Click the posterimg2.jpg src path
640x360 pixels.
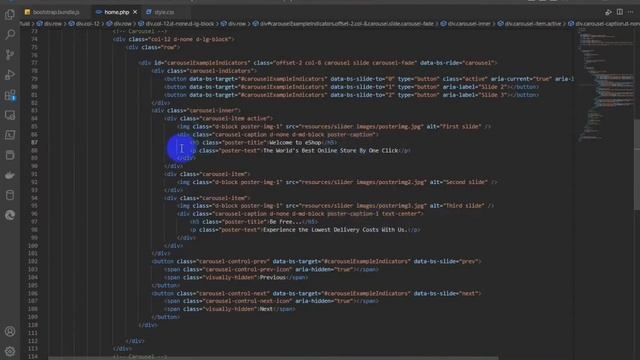tap(361, 182)
